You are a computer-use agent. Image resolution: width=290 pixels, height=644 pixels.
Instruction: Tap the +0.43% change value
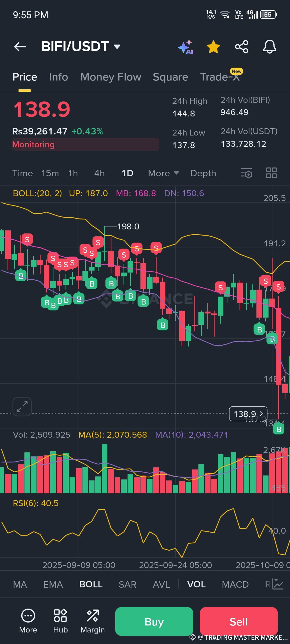click(x=88, y=131)
